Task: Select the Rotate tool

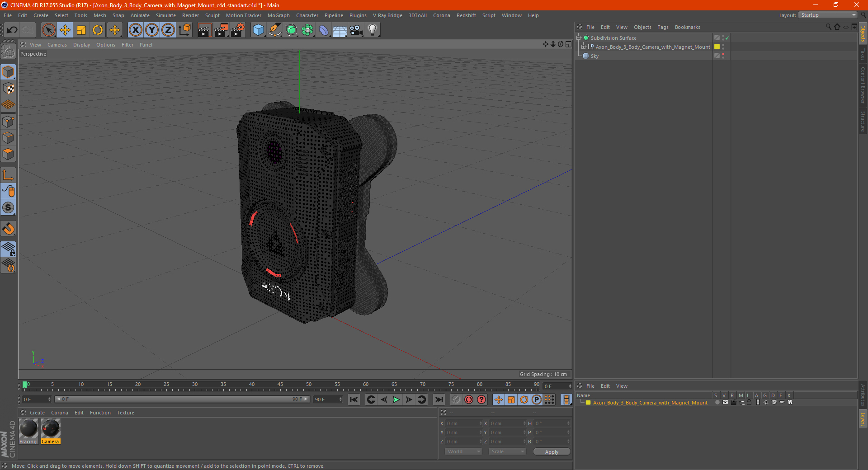Action: click(x=98, y=30)
